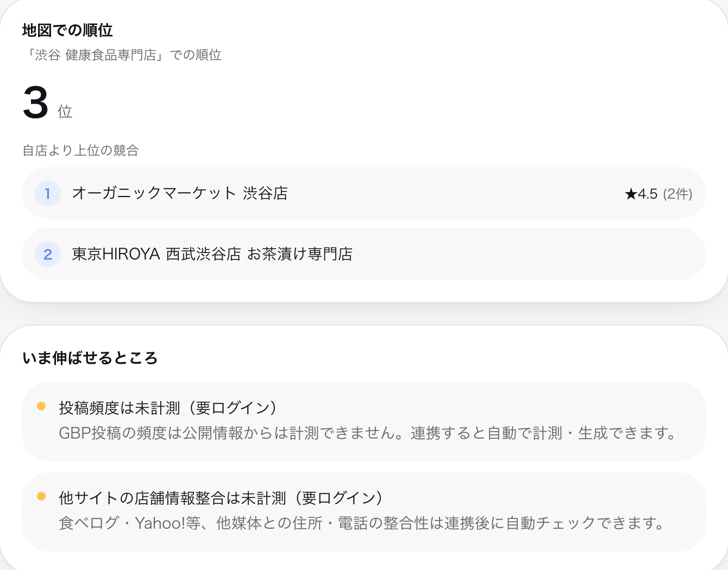The width and height of the screenshot is (728, 570).
Task: Select the 他サイトの店舗情報整合は未計測 card
Action: point(364,512)
